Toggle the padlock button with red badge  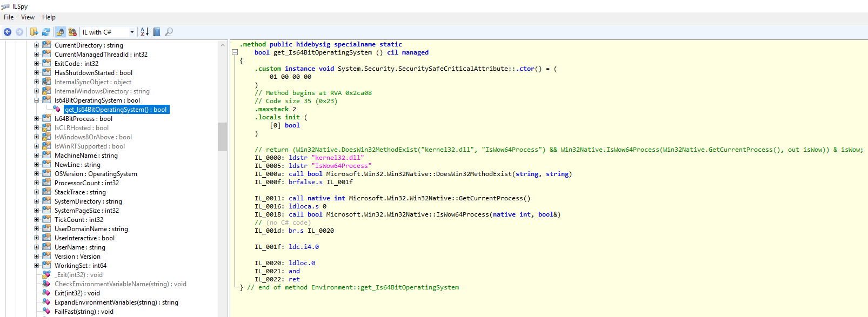(72, 32)
